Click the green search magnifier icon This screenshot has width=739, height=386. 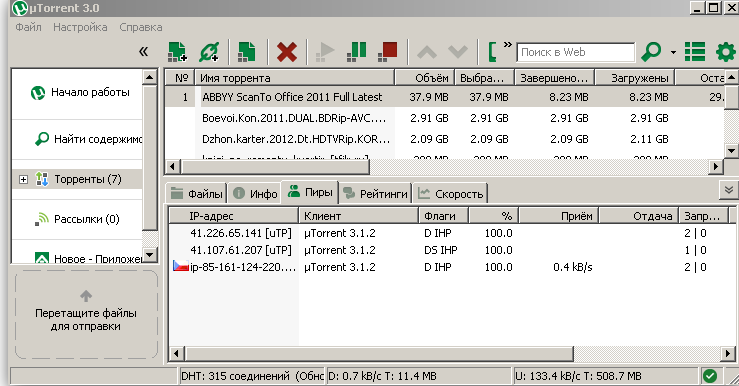pos(651,51)
